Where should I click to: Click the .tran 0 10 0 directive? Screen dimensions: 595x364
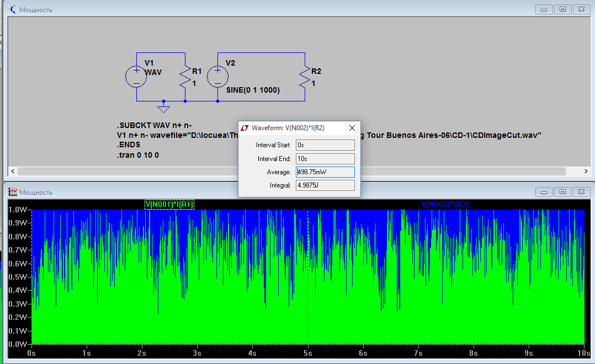(x=138, y=156)
